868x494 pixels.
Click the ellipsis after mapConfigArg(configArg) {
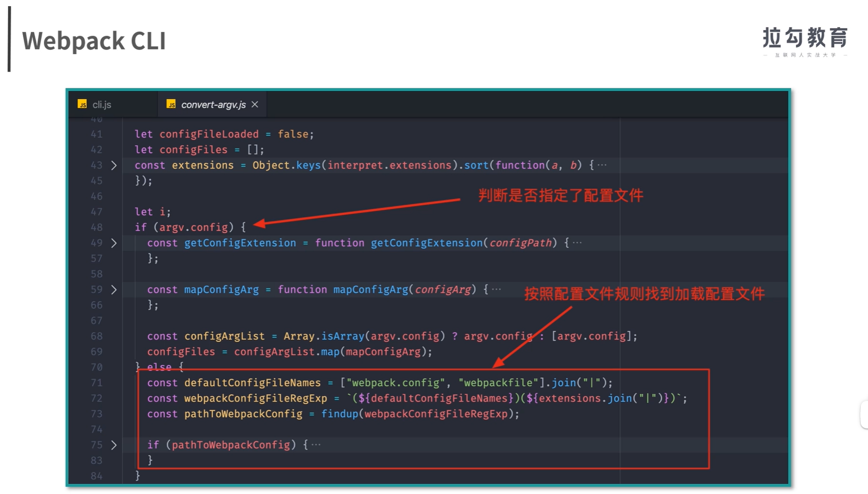coord(496,289)
